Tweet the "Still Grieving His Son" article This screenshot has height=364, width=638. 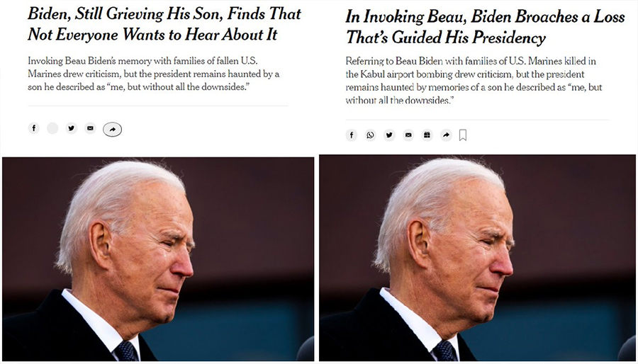coord(71,128)
